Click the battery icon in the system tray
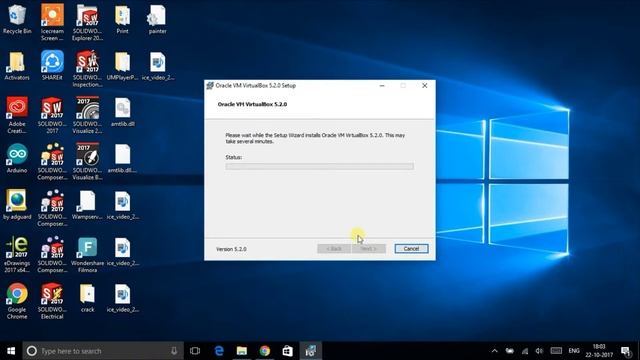This screenshot has width=640, height=360. click(x=510, y=351)
